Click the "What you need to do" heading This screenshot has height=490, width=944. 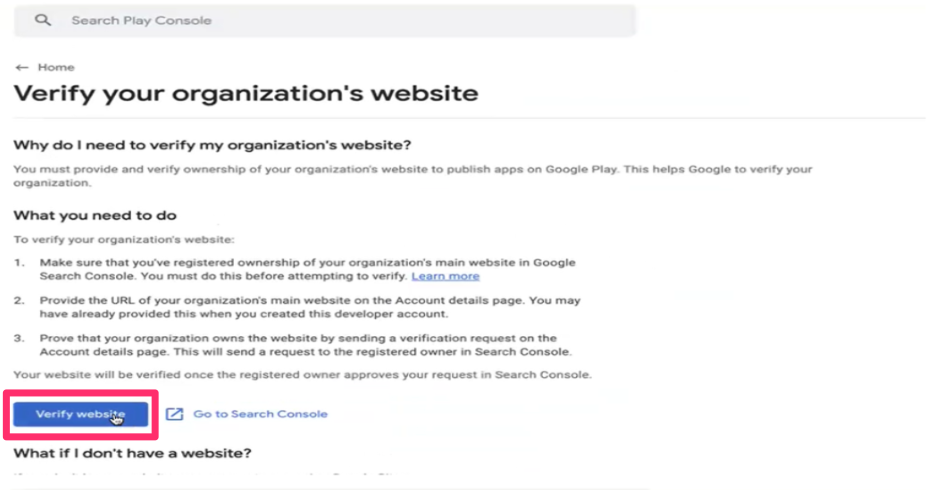pyautogui.click(x=96, y=215)
